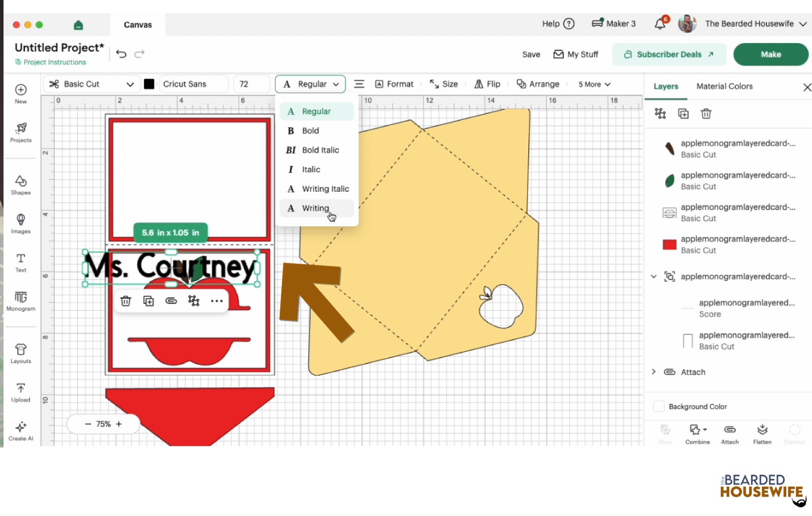Go to the Cricut home icon
The width and height of the screenshot is (812, 516).
click(x=78, y=25)
